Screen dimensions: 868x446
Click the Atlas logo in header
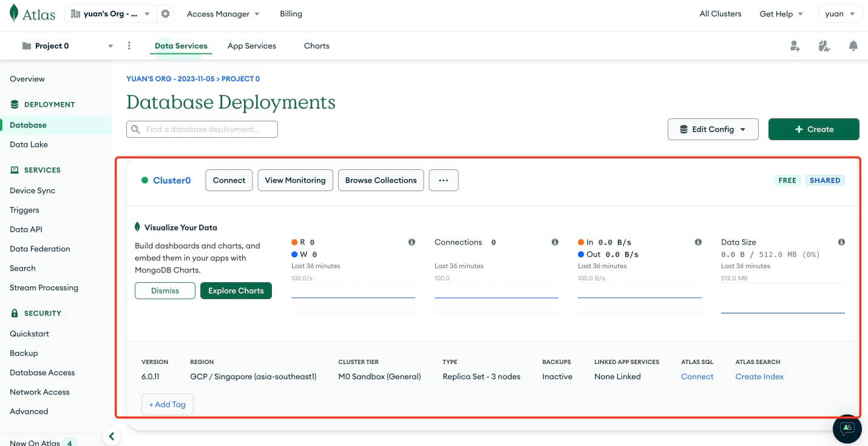tap(32, 14)
